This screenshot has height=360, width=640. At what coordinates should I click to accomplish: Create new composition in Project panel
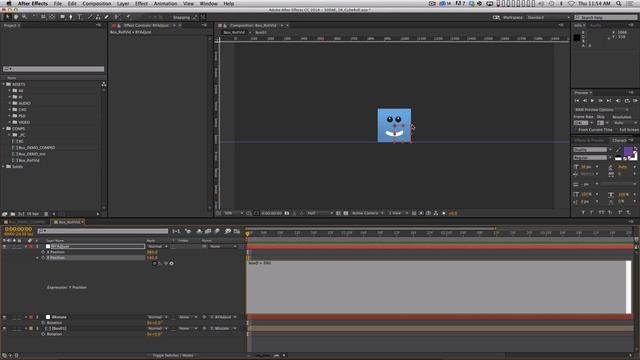tap(20, 214)
